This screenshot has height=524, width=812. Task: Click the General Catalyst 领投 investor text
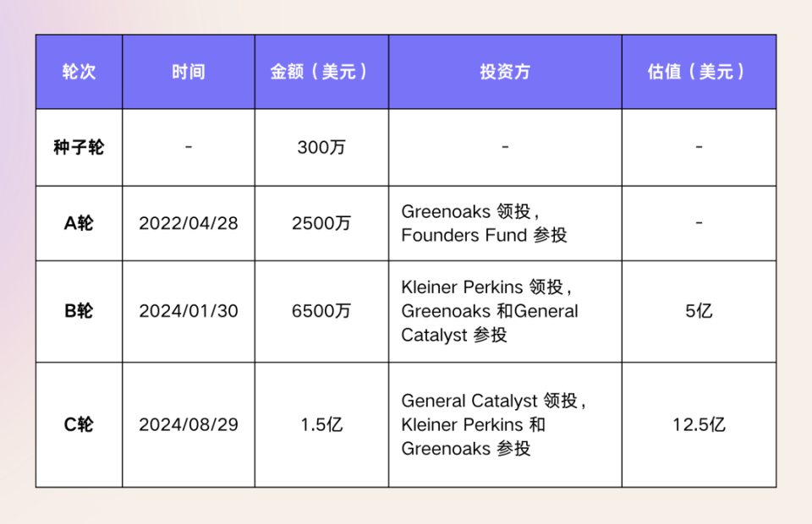(494, 401)
